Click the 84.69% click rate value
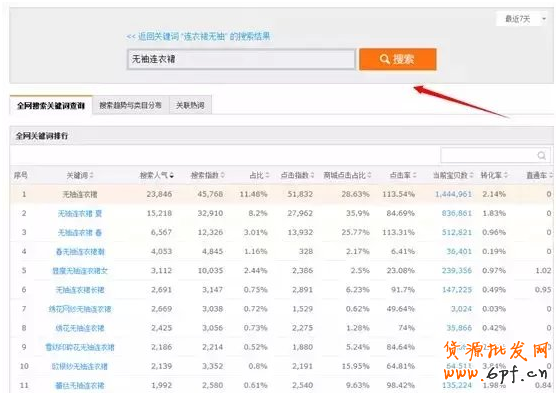 [x=401, y=214]
